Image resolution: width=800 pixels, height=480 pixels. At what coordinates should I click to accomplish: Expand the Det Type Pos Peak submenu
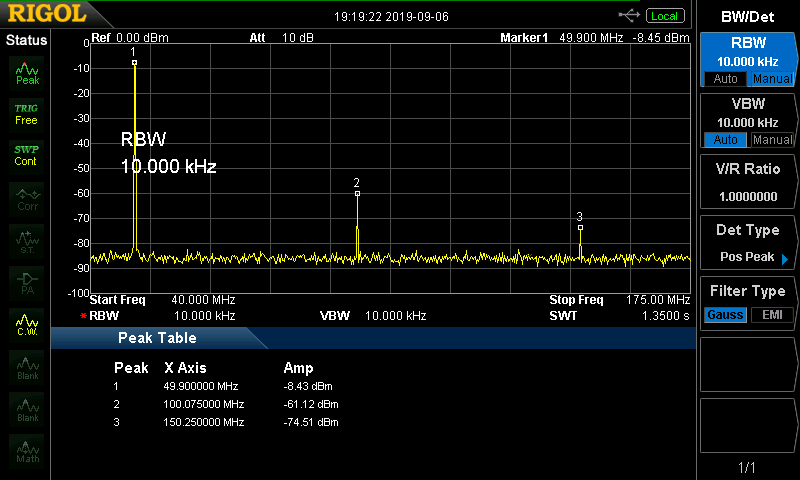[x=747, y=243]
